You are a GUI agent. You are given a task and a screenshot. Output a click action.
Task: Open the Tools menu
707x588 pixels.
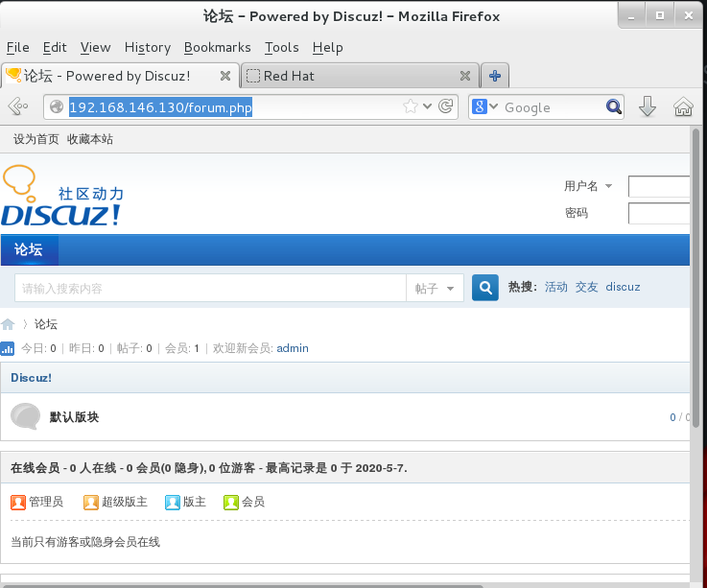click(x=281, y=47)
